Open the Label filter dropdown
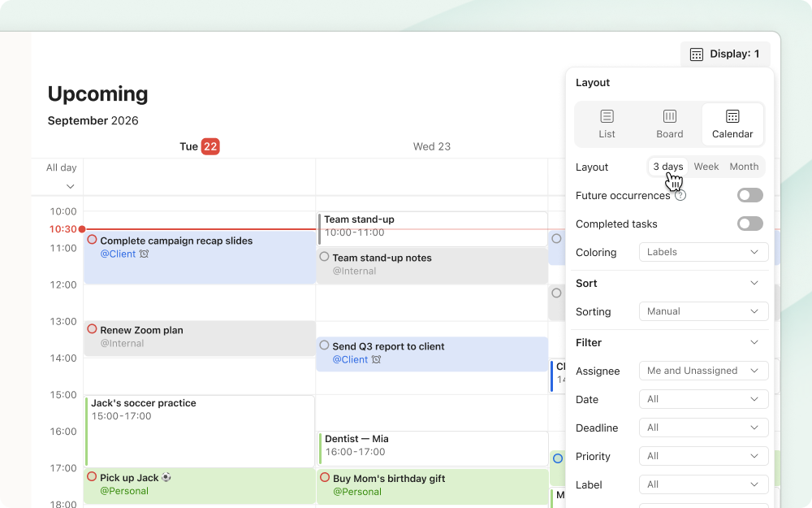The image size is (812, 508). [x=703, y=484]
